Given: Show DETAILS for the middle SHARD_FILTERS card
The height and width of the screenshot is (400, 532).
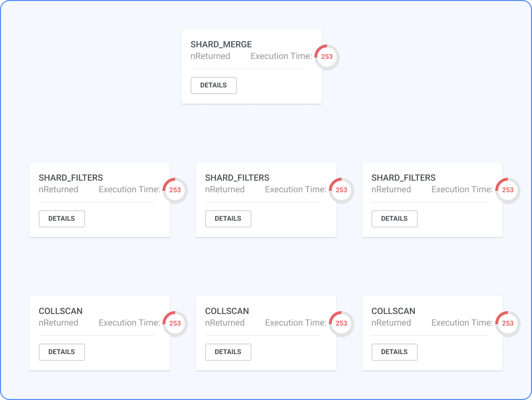Looking at the screenshot, I should (x=228, y=219).
